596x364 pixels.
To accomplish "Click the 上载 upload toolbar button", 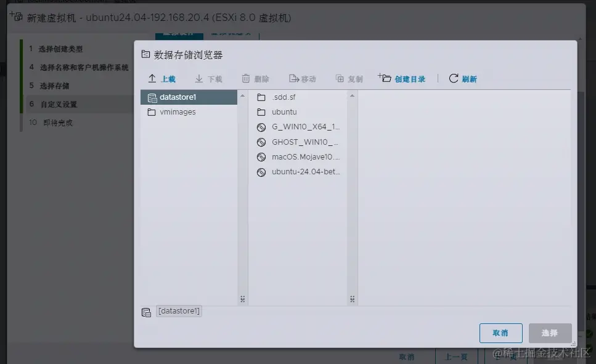I will coord(161,79).
